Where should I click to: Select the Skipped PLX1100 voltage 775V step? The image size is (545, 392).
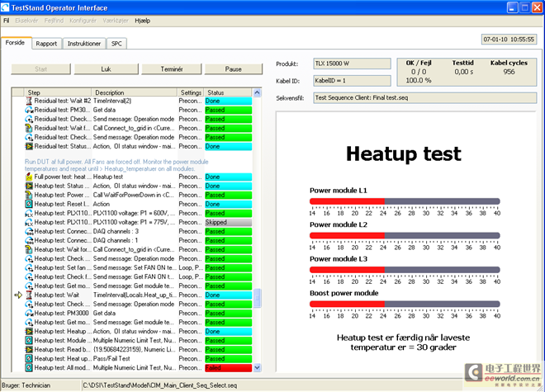pyautogui.click(x=139, y=222)
